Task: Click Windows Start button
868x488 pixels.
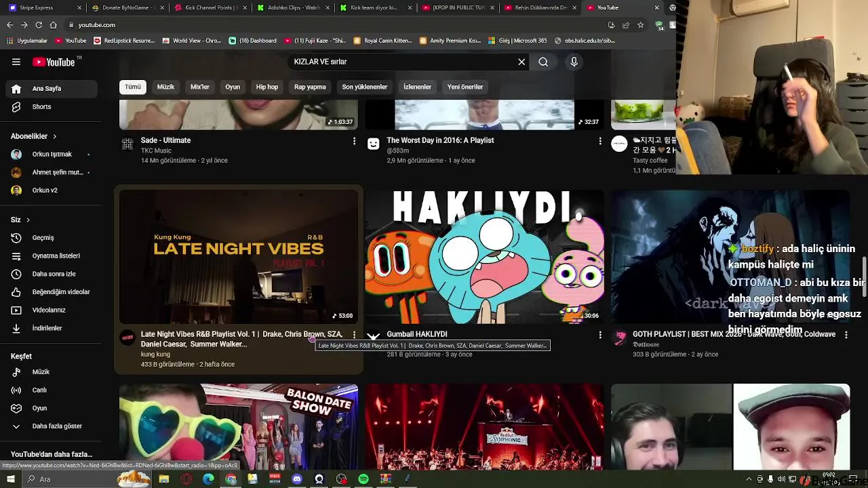Action: point(10,479)
